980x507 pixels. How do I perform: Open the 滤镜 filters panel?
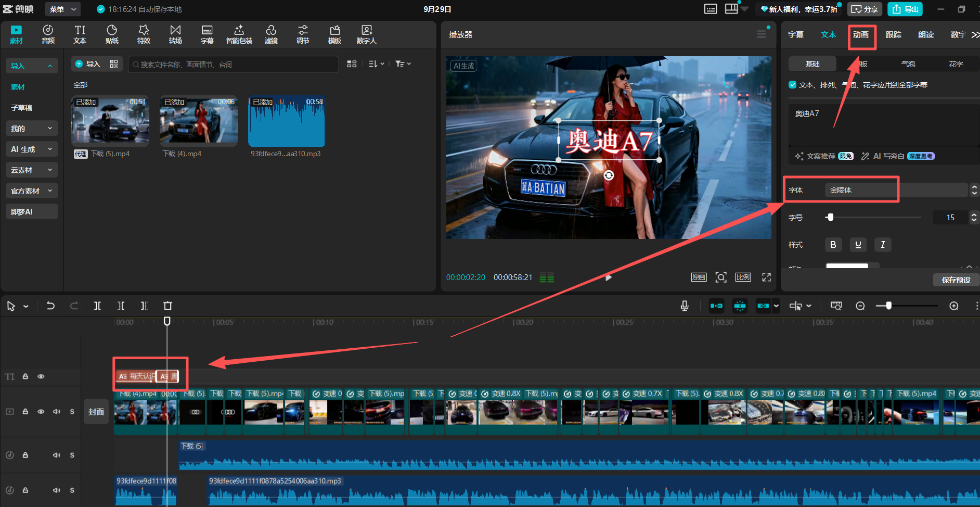pos(271,34)
